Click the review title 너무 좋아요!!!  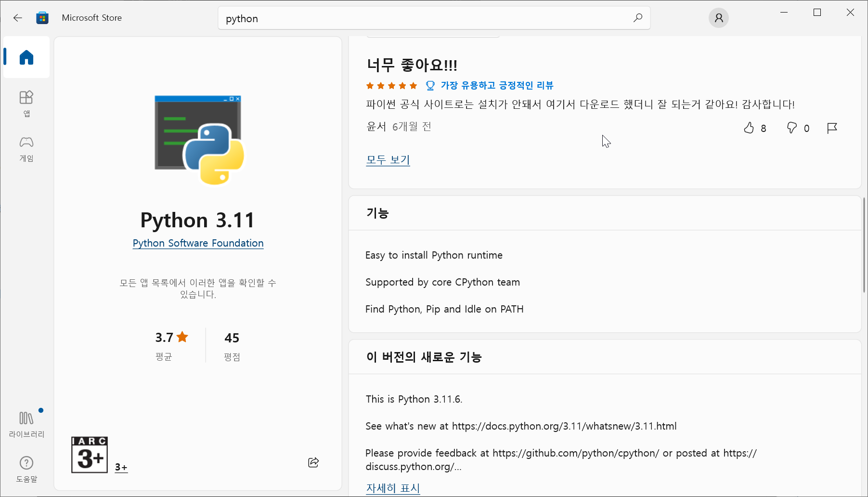coord(412,65)
